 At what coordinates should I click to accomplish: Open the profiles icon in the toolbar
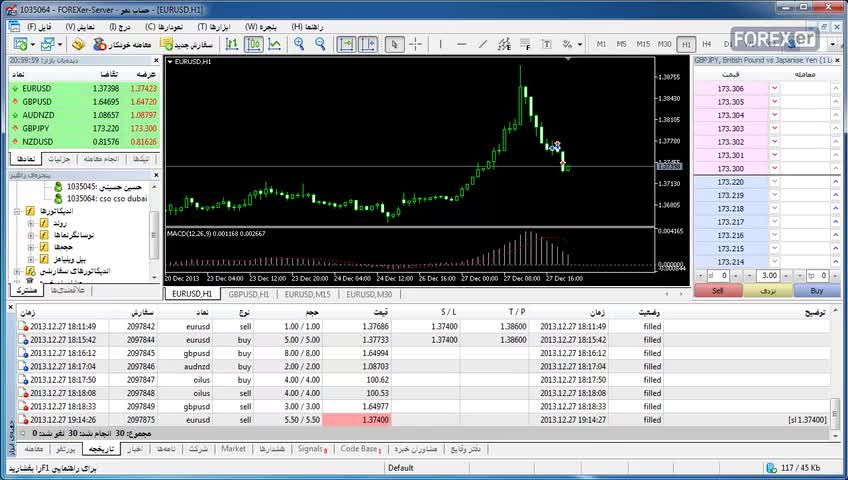tap(48, 44)
